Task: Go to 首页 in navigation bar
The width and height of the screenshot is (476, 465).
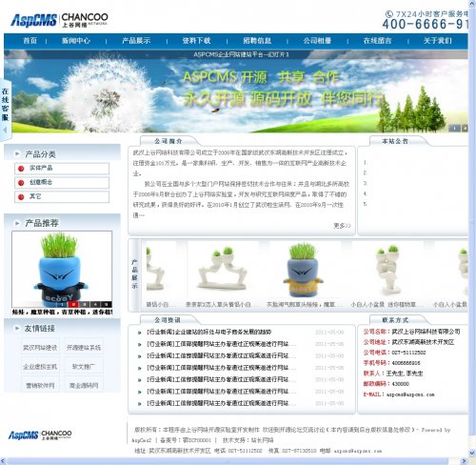Action: 30,41
